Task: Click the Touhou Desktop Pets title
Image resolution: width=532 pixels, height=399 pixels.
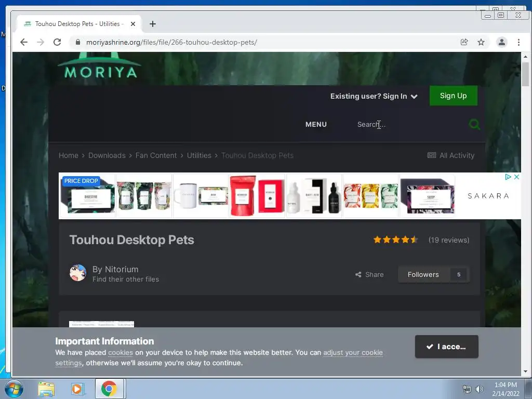Action: tap(131, 240)
